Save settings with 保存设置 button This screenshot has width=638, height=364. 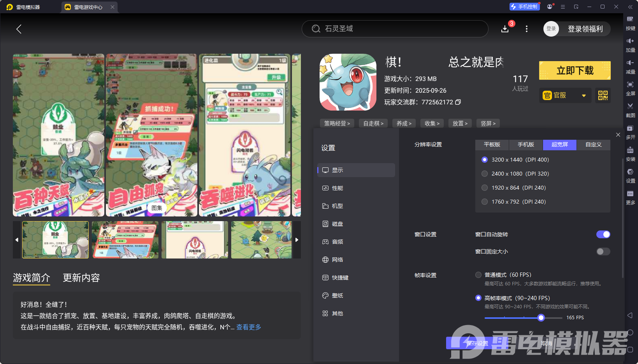click(478, 343)
